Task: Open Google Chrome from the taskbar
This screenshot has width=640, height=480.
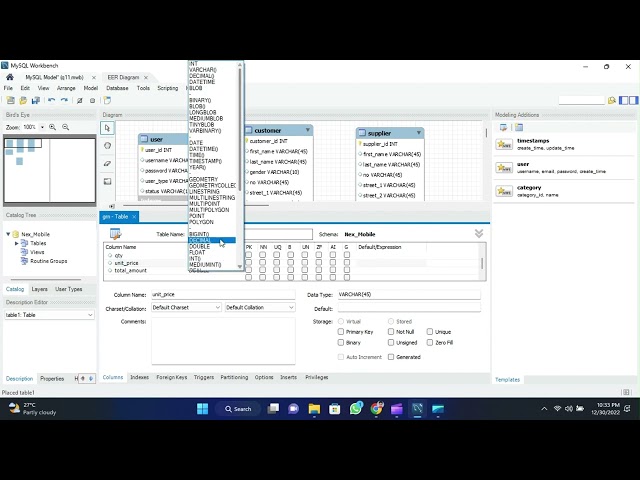Action: click(x=376, y=409)
